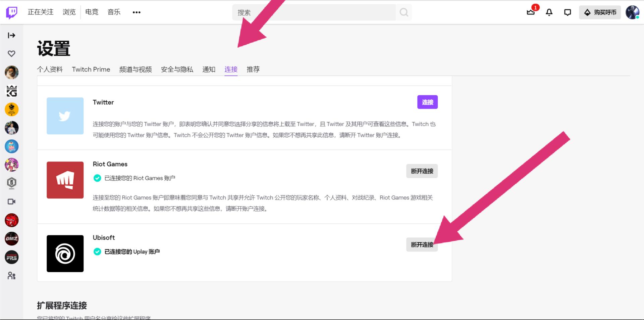The width and height of the screenshot is (644, 320).
Task: Click the 设置 page heading
Action: click(54, 48)
